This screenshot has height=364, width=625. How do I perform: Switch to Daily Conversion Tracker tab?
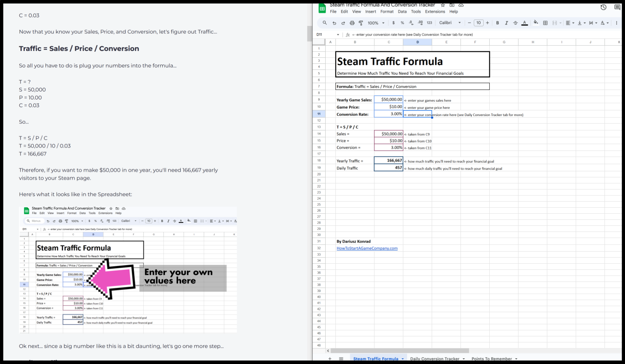point(435,358)
